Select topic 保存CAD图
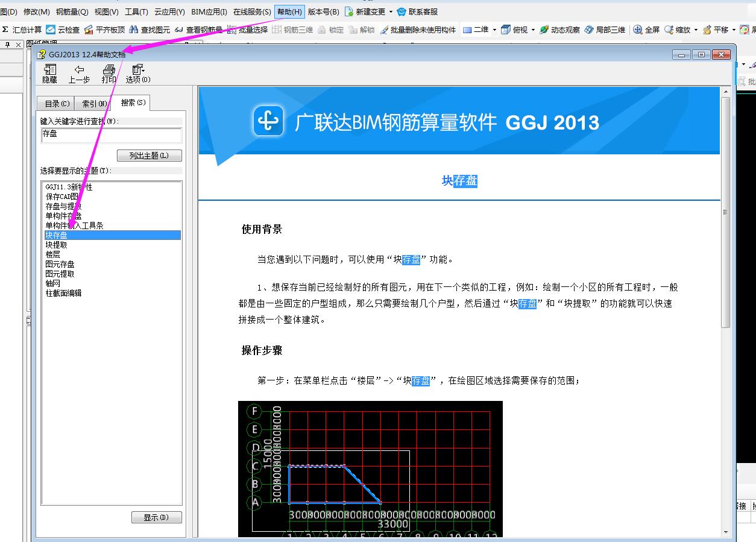Viewport: 756px width, 542px height. click(x=62, y=197)
